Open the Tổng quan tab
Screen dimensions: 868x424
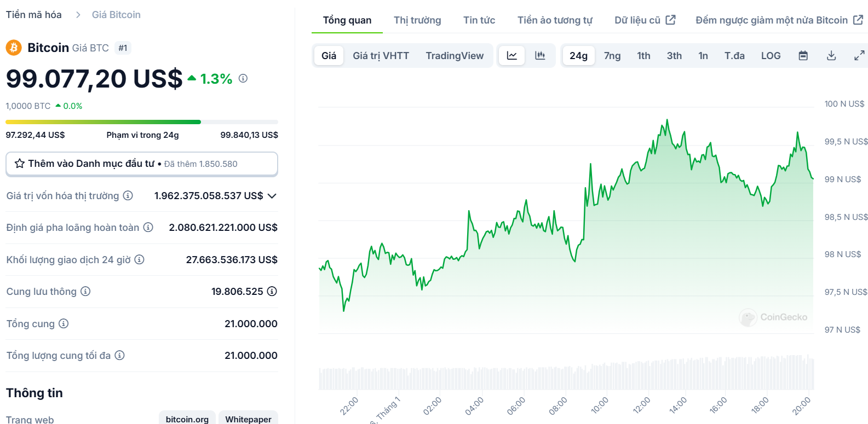coord(347,20)
